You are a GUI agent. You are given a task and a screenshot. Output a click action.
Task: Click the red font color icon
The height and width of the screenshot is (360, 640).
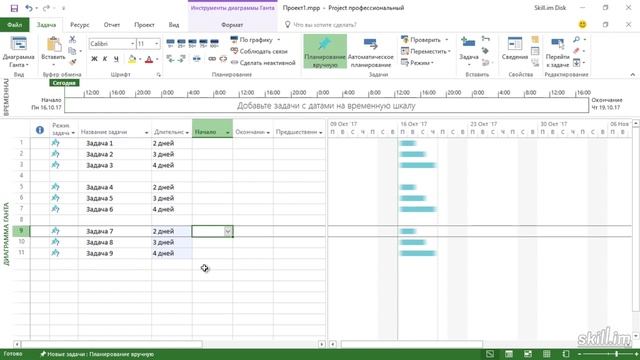[x=149, y=59]
